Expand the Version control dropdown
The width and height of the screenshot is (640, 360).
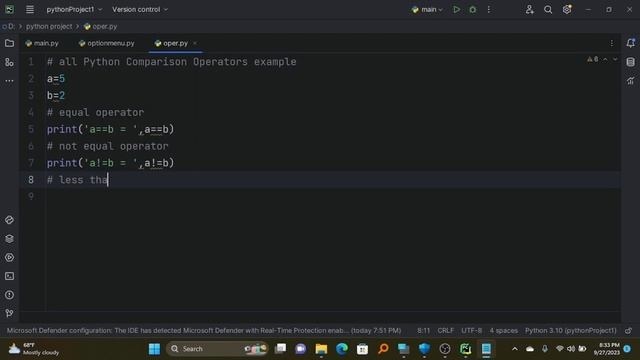pos(140,9)
